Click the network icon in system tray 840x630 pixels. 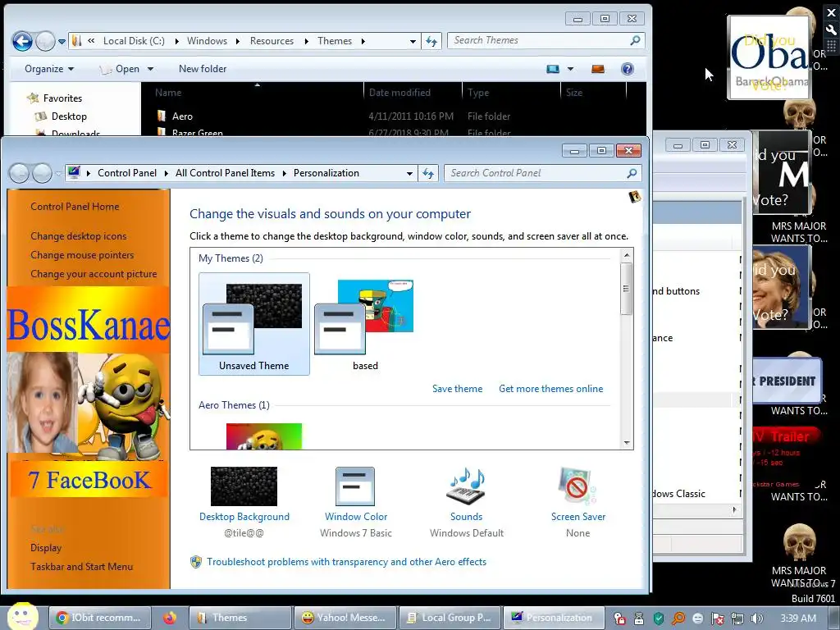tap(737, 619)
